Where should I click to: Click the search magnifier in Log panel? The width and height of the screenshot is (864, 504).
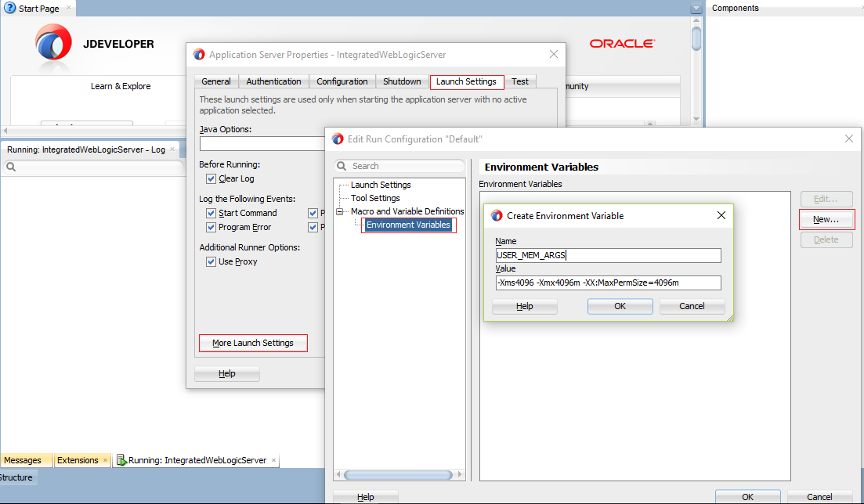[10, 167]
